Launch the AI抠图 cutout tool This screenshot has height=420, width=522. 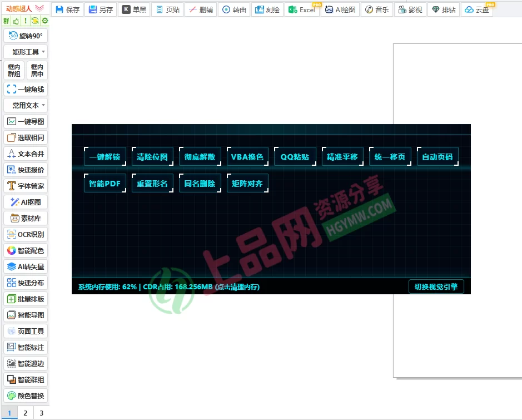click(26, 201)
